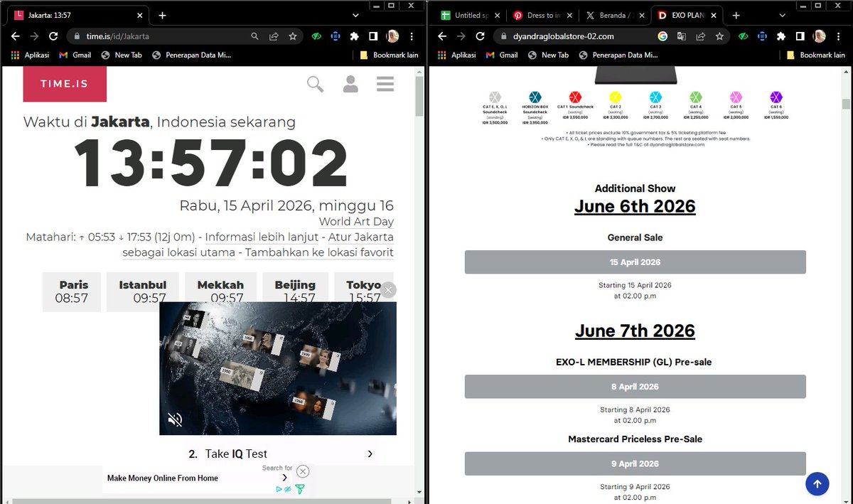This screenshot has width=853, height=504.
Task: Select the Istanbul 09:57 city tile
Action: [143, 291]
